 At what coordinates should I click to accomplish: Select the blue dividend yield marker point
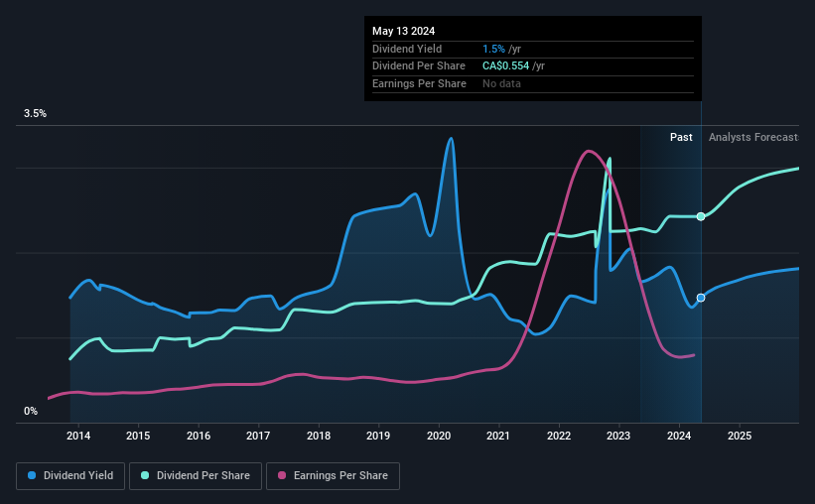(701, 298)
